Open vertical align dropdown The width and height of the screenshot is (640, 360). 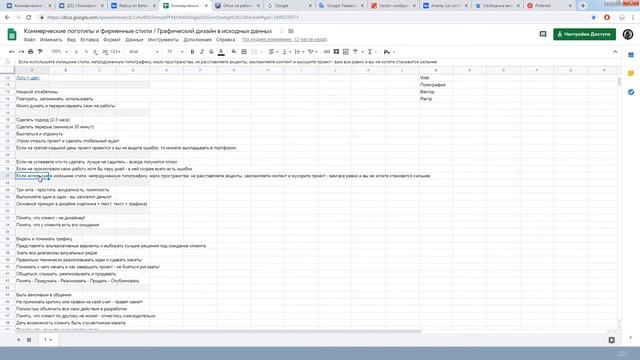click(286, 52)
